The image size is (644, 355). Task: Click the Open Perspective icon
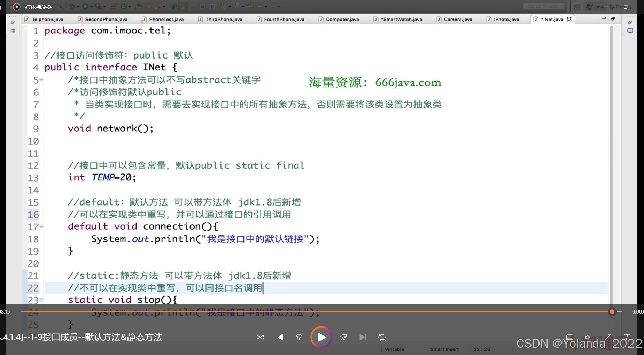click(x=577, y=6)
